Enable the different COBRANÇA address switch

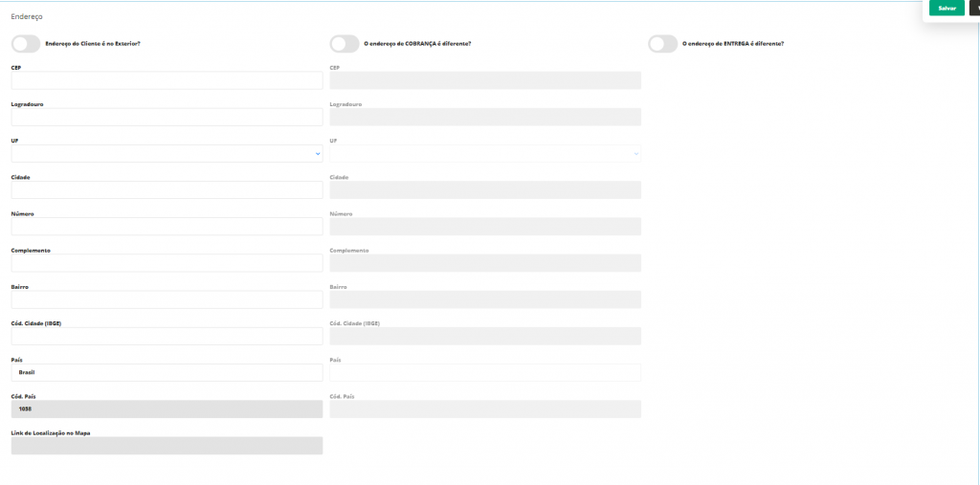(345, 44)
